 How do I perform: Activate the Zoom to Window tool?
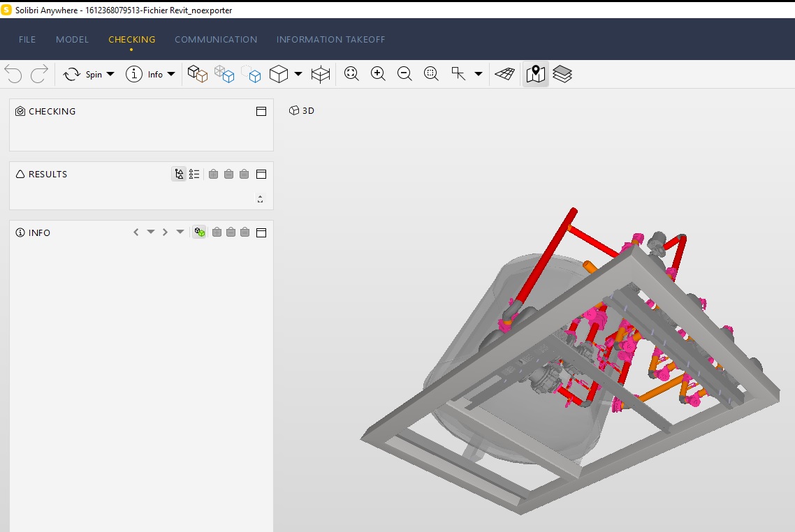tap(431, 73)
